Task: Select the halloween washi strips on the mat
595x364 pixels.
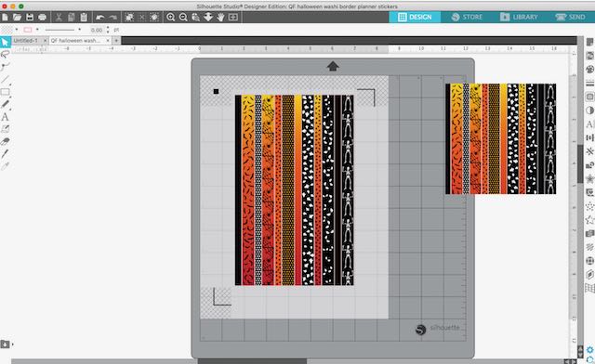Action: (x=295, y=190)
